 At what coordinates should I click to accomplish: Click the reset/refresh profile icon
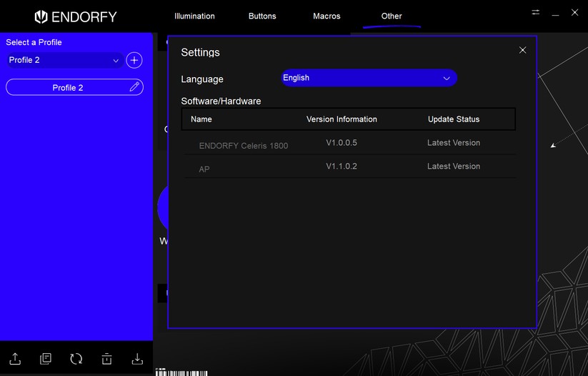pyautogui.click(x=76, y=359)
